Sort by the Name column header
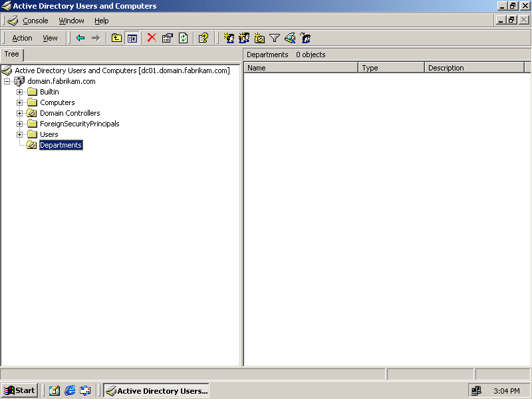Viewport: 532px width, 399px height. pyautogui.click(x=301, y=68)
